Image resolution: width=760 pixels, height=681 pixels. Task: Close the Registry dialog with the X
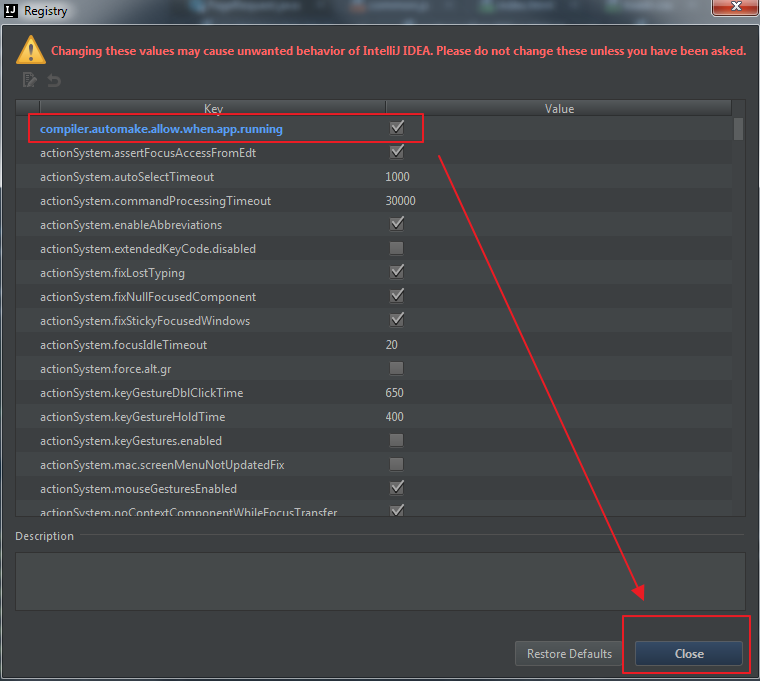point(735,7)
